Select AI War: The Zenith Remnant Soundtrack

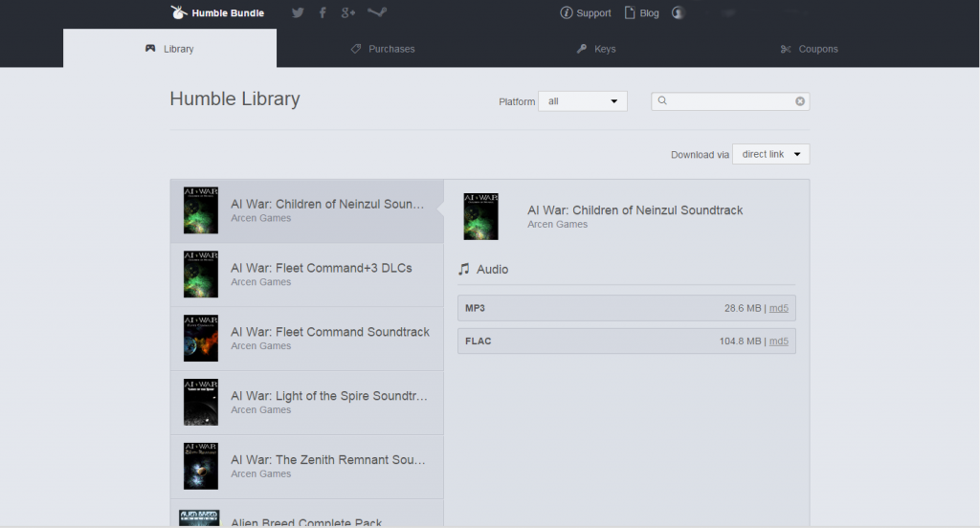point(307,467)
